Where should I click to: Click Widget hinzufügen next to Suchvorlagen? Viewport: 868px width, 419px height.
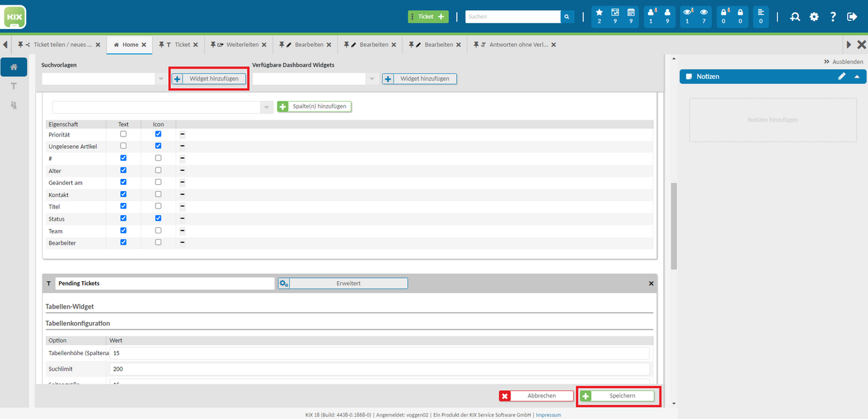pos(209,79)
